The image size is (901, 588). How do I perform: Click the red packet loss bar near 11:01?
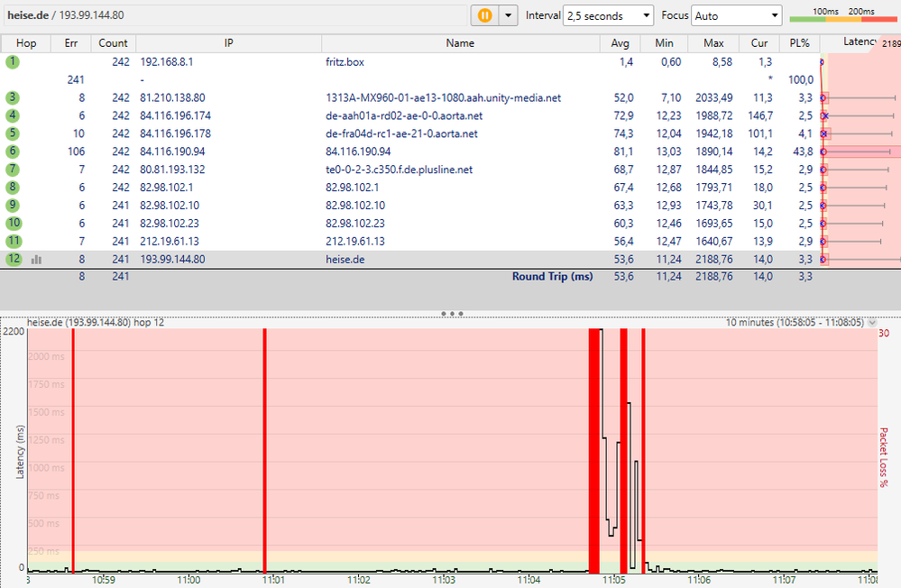coord(264,451)
